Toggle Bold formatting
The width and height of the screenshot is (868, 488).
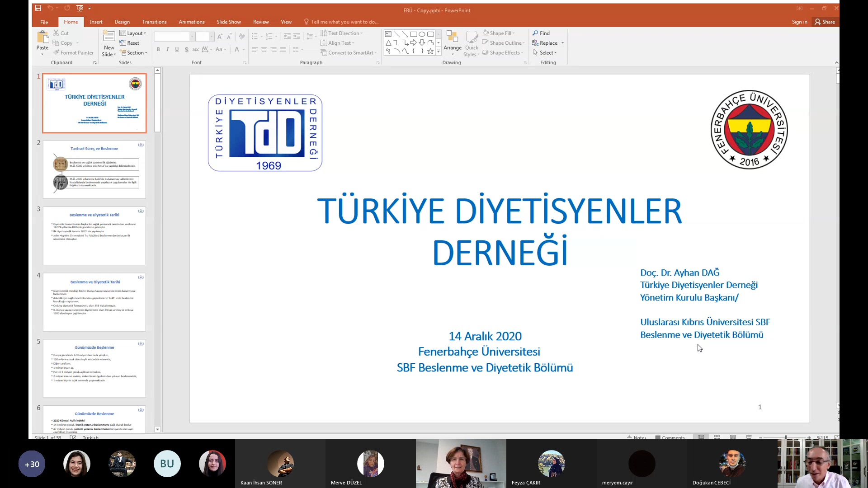(158, 49)
